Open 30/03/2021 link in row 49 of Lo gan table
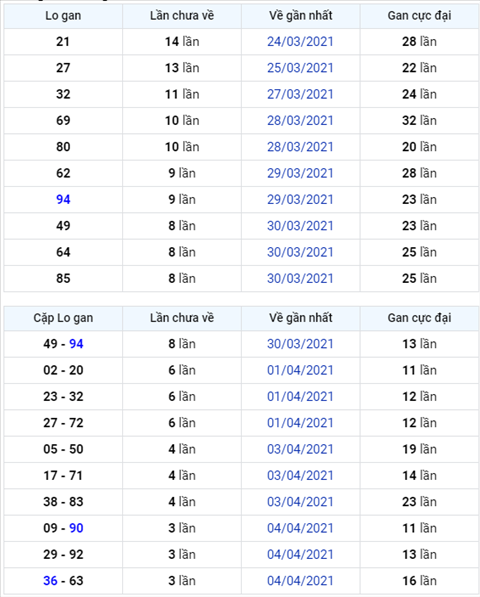The height and width of the screenshot is (597, 480). point(300,225)
